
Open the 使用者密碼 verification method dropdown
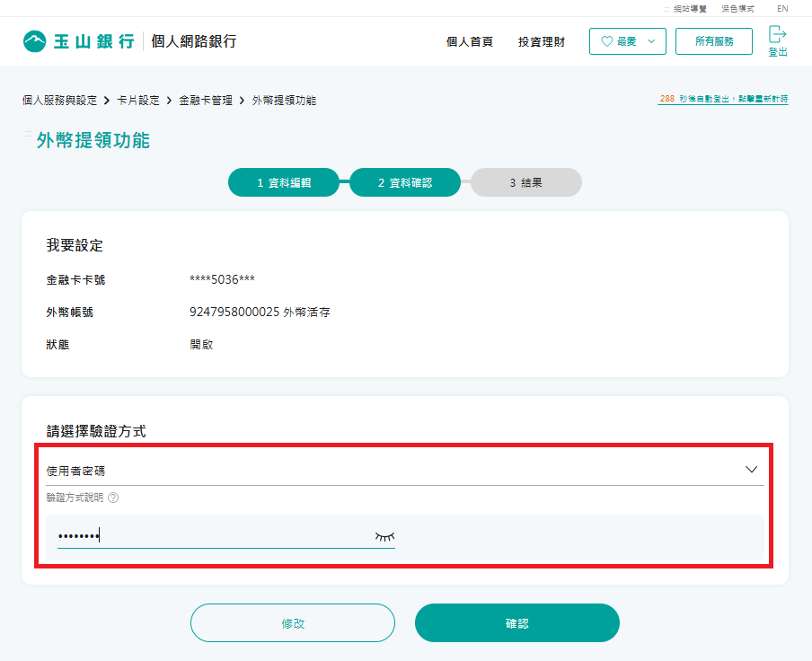click(405, 470)
